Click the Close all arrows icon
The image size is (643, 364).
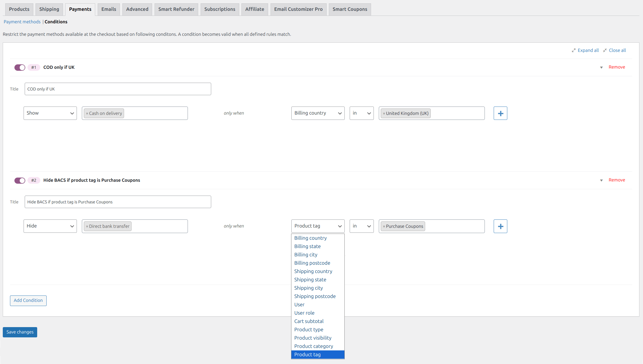(605, 50)
